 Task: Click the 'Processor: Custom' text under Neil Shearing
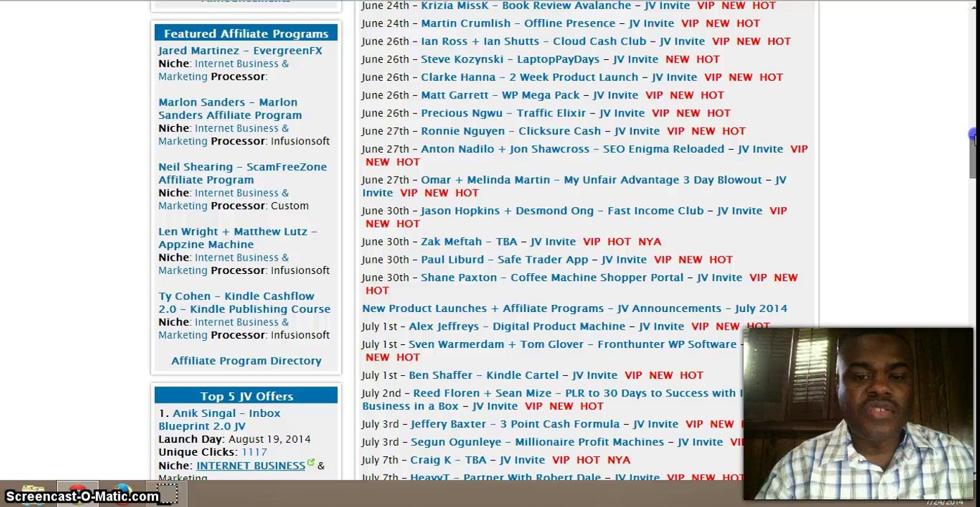pyautogui.click(x=260, y=206)
